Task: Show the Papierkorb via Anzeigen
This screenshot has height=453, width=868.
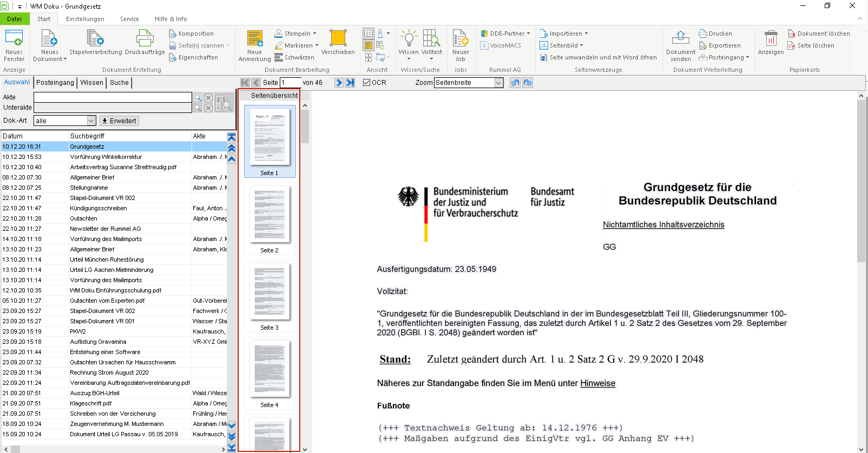Action: coord(771,43)
